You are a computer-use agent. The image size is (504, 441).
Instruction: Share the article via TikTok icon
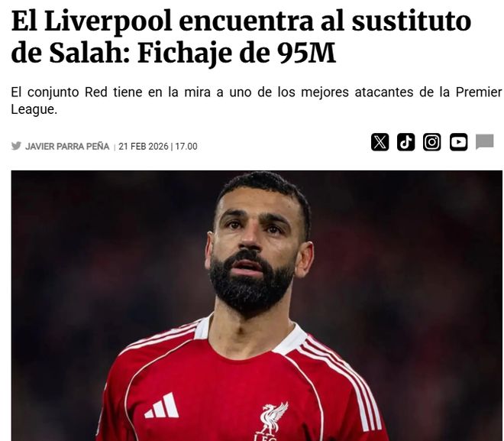(x=406, y=142)
